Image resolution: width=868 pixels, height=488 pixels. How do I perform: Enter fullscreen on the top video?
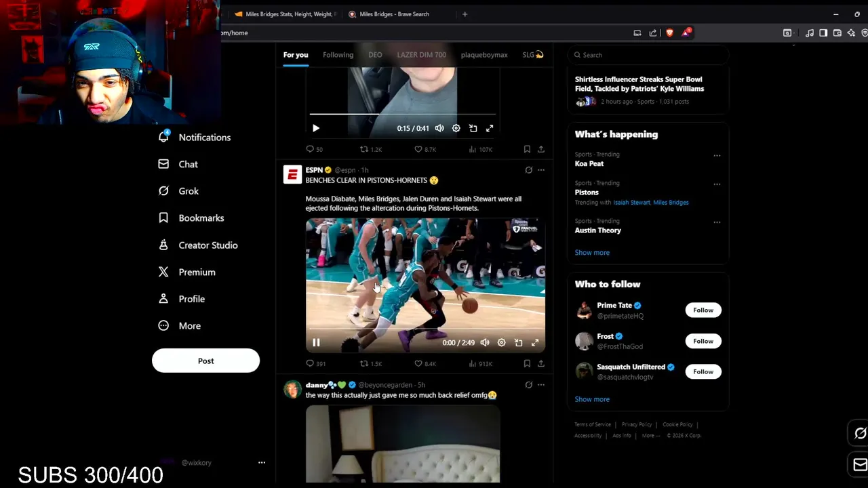(x=490, y=128)
